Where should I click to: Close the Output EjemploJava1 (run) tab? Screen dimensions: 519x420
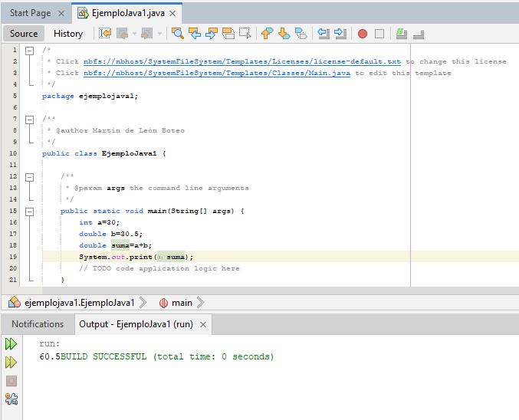[203, 325]
